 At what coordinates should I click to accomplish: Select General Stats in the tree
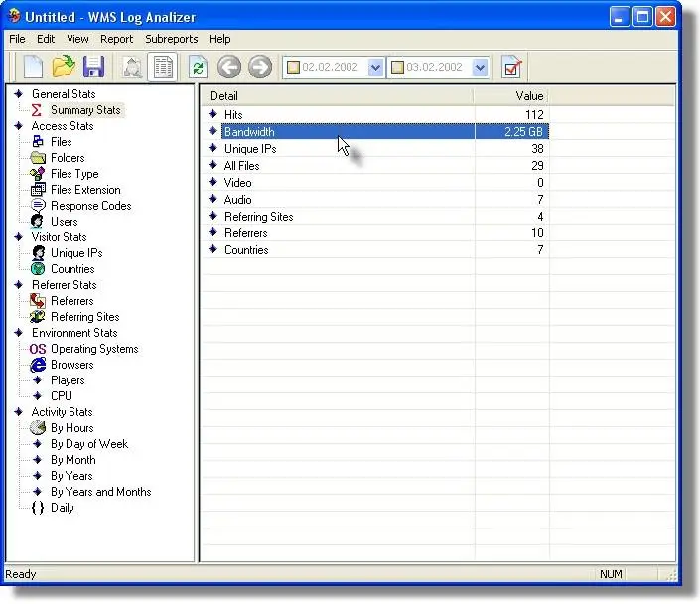point(64,94)
